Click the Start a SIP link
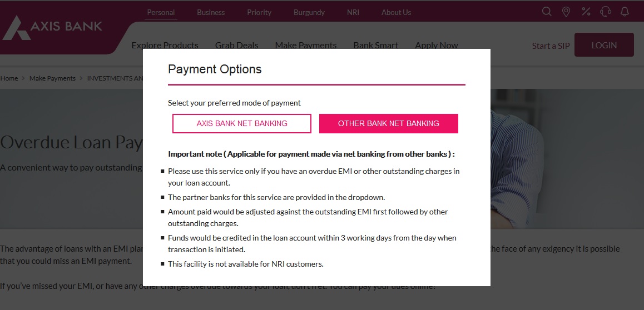 click(x=551, y=46)
